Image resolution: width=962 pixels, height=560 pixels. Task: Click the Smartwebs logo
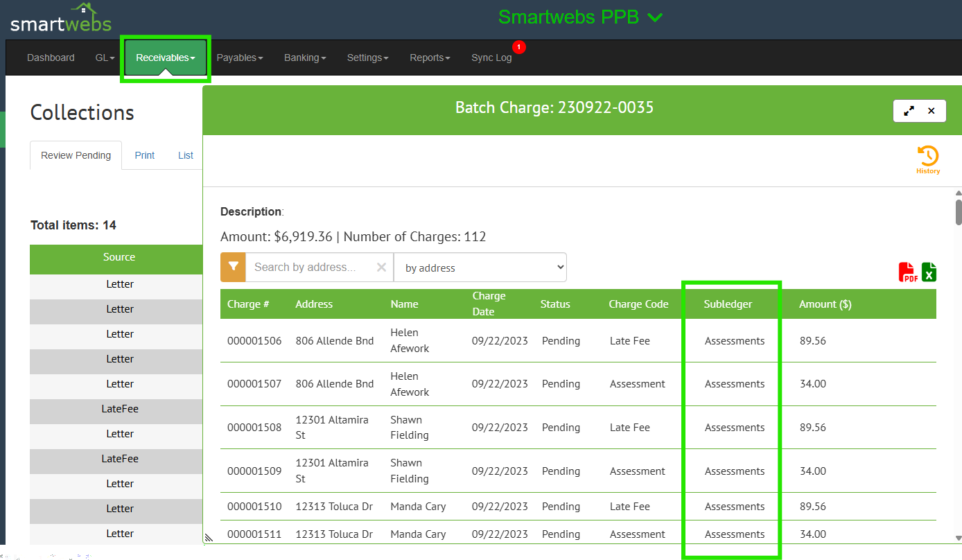click(60, 19)
